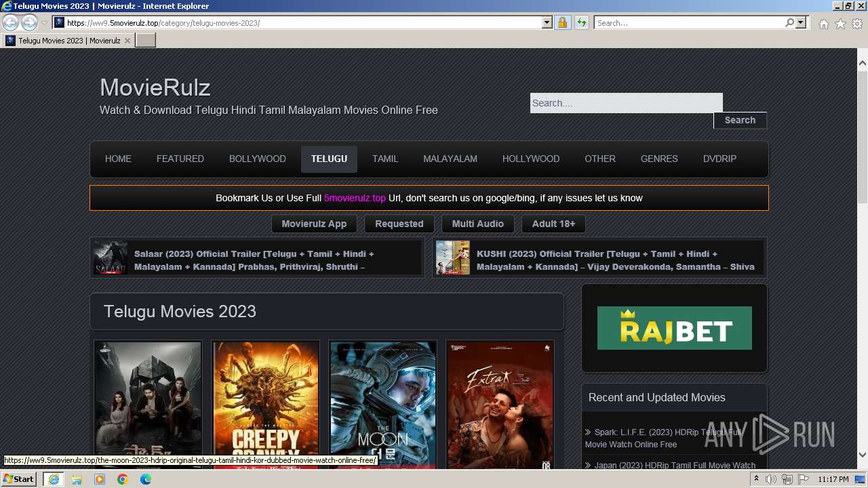Open the DVDRIP menu item
Image resolution: width=868 pixels, height=488 pixels.
coord(719,159)
